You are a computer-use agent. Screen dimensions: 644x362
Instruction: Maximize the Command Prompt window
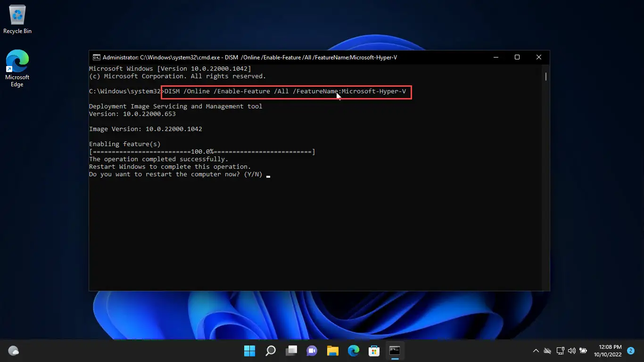517,58
